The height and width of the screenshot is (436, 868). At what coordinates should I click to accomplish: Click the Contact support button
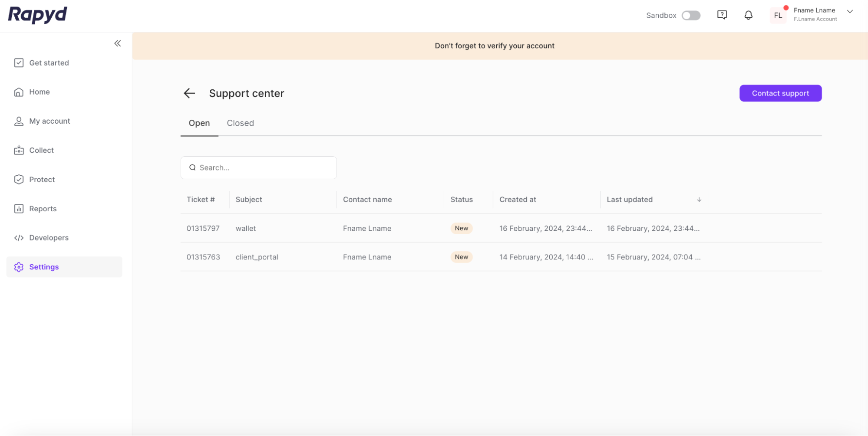tap(780, 93)
